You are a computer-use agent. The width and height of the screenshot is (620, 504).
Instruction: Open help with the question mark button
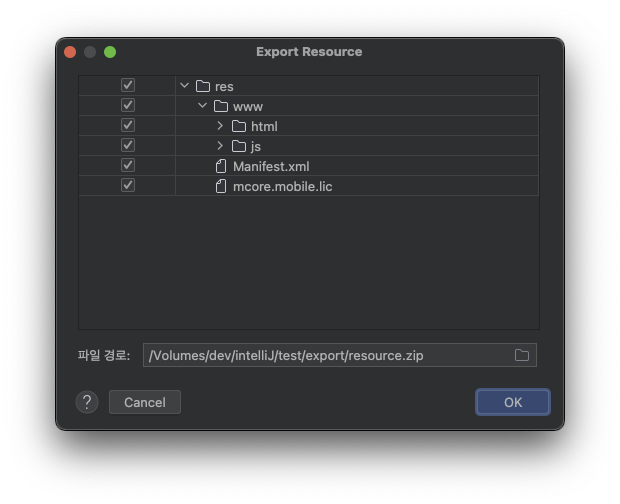[87, 402]
